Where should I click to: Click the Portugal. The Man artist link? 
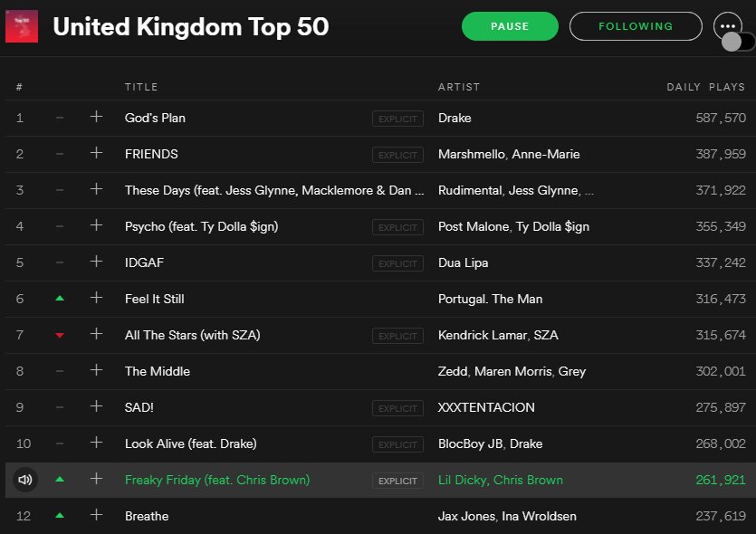(490, 299)
